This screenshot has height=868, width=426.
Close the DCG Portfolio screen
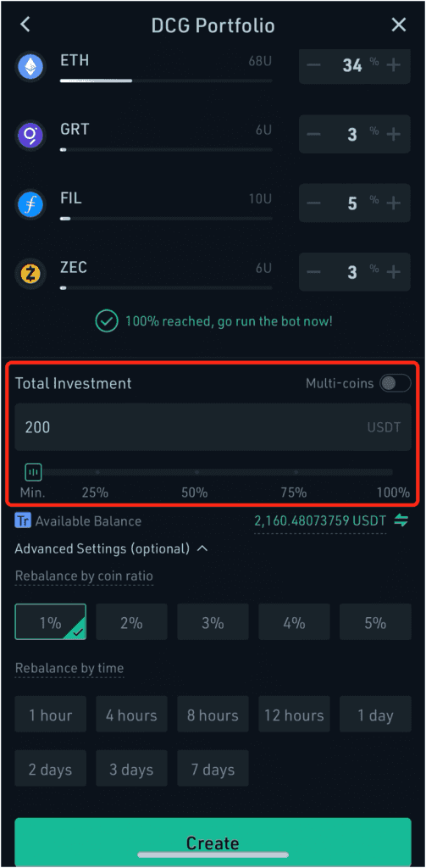(x=399, y=25)
